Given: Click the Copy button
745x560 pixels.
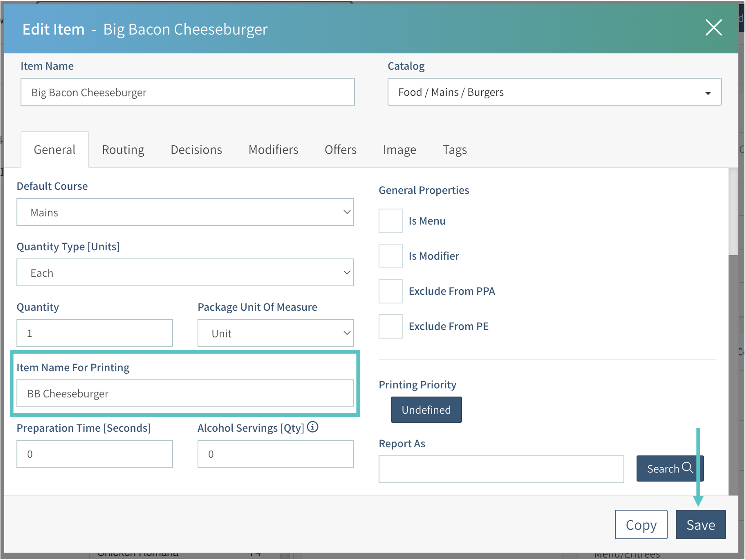Looking at the screenshot, I should (641, 525).
